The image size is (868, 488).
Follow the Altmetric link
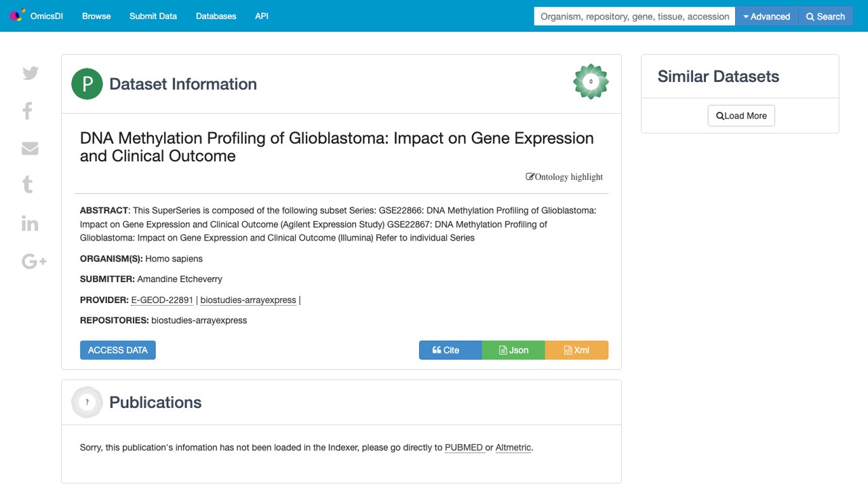click(513, 447)
